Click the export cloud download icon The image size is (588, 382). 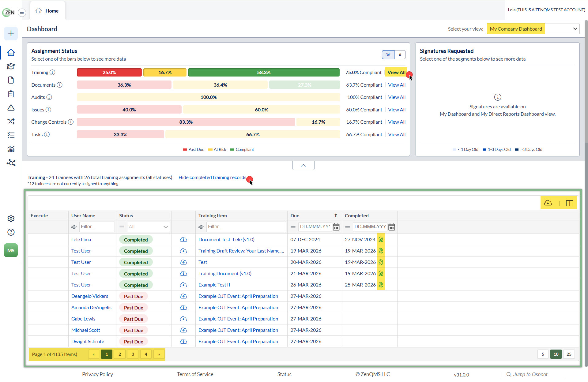[548, 203]
